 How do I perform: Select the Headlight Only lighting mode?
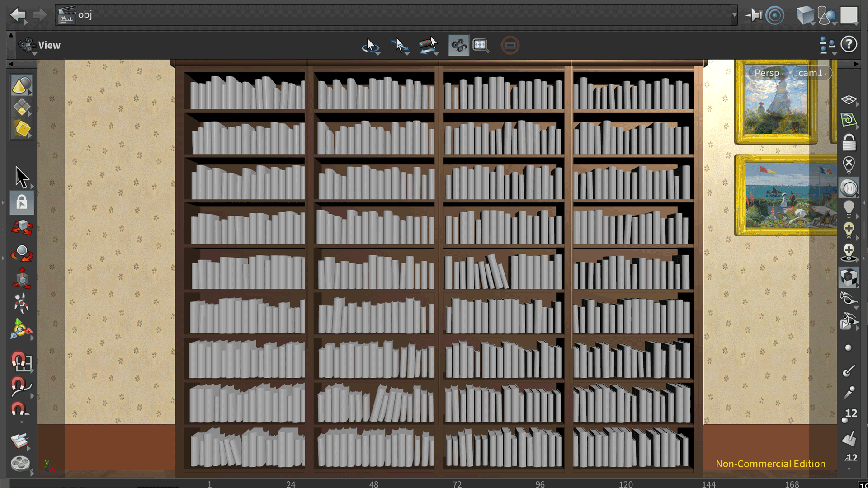coord(849,188)
